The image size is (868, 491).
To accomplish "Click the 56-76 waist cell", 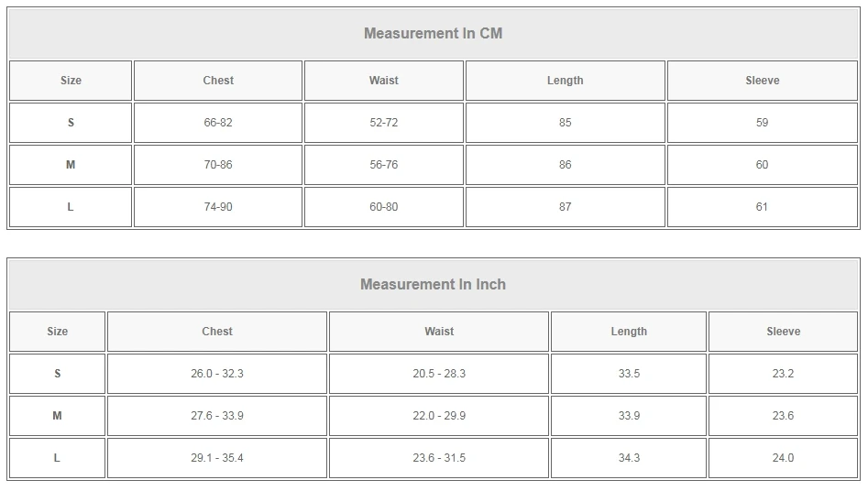I will click(x=384, y=165).
